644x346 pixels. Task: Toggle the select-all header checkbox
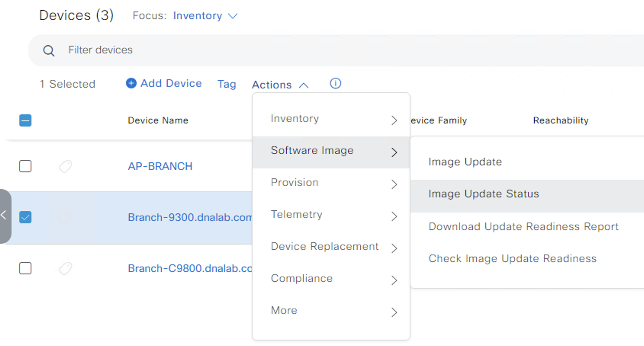click(25, 120)
